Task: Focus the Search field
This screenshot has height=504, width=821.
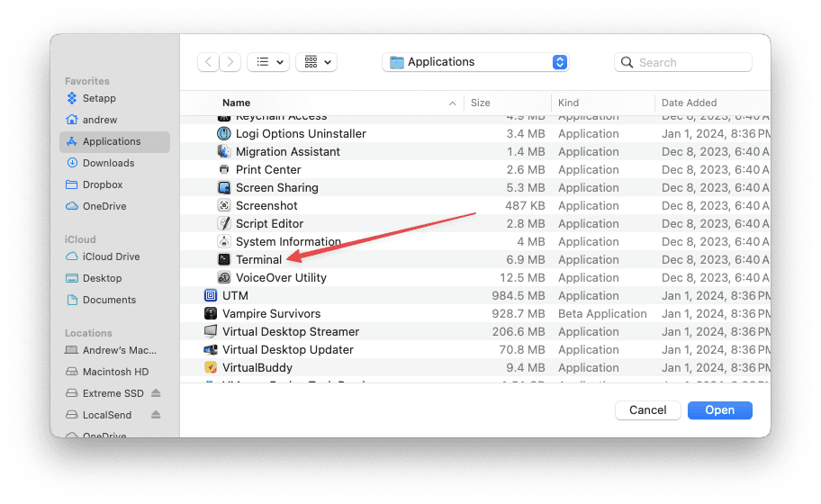Action: pyautogui.click(x=683, y=62)
